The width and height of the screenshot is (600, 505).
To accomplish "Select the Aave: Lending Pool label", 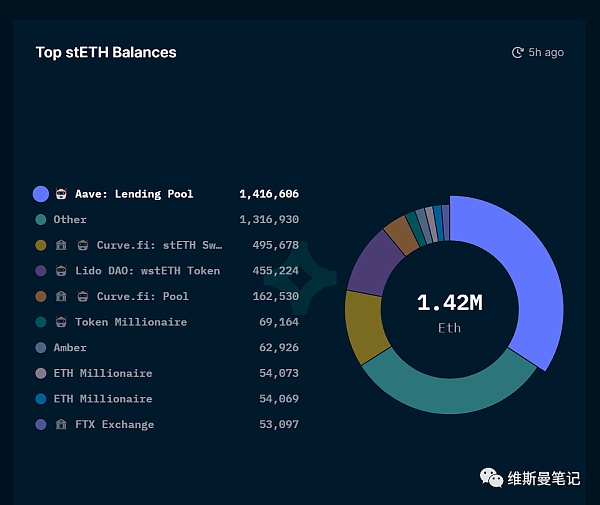I will click(x=134, y=194).
